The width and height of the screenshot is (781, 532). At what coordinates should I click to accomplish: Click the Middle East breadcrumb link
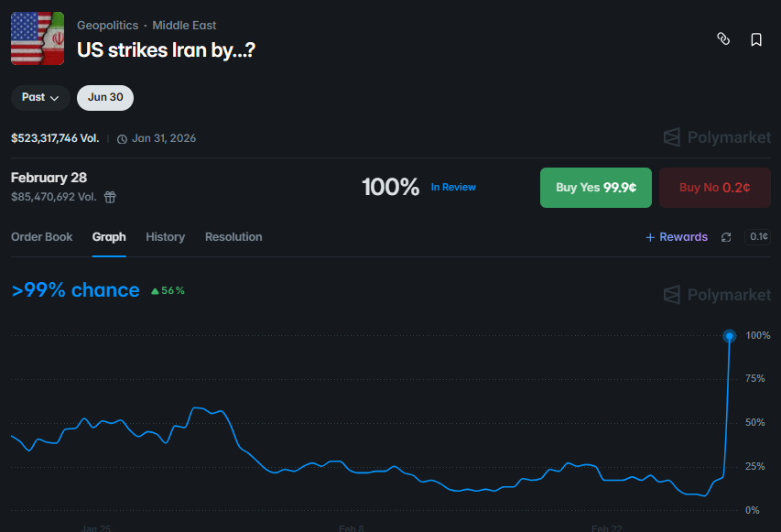tap(183, 25)
